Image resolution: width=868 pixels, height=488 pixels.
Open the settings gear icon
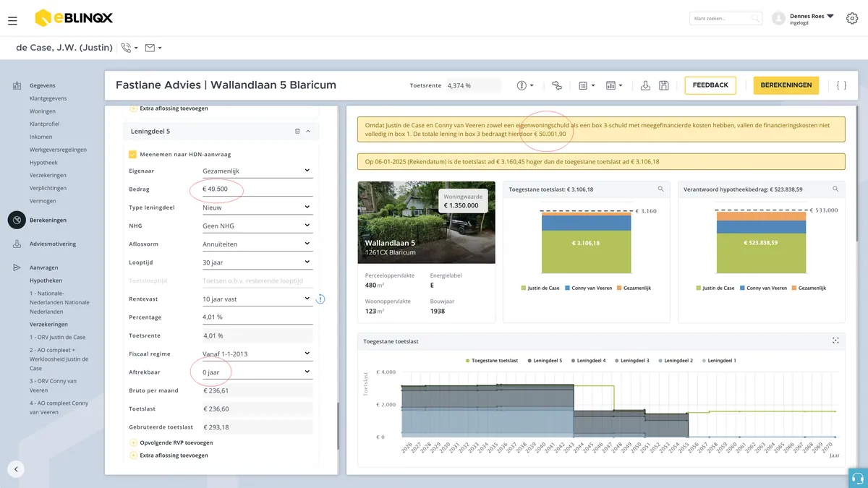(x=851, y=19)
